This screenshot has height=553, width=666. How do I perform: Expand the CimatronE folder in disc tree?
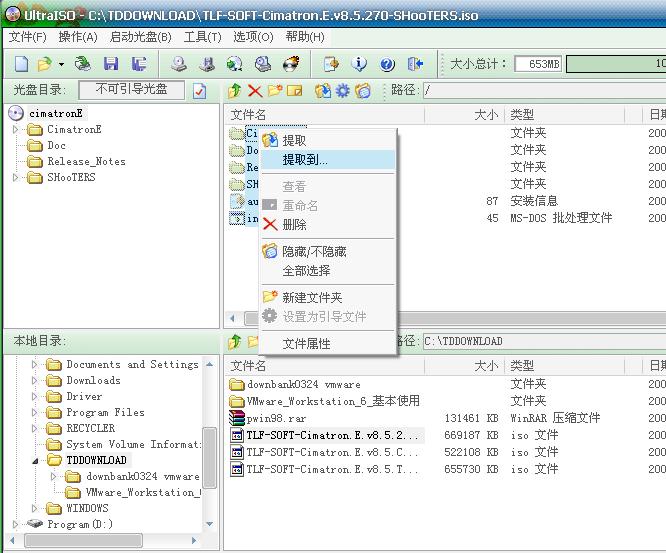click(x=16, y=129)
